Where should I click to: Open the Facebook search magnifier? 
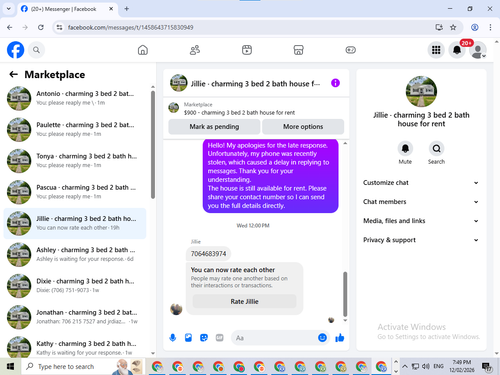36,50
